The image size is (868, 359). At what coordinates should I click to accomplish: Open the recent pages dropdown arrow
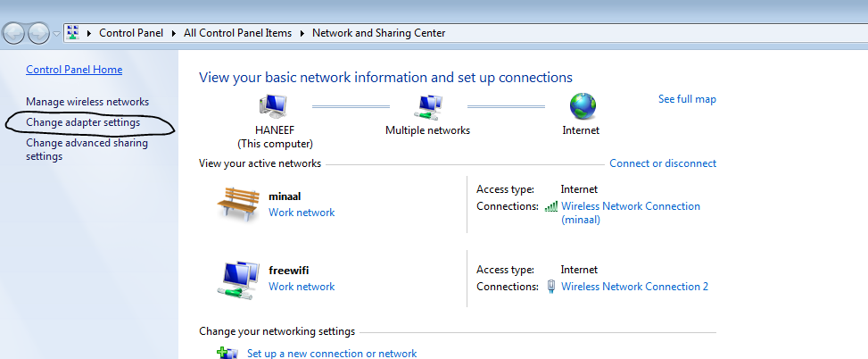pos(57,34)
